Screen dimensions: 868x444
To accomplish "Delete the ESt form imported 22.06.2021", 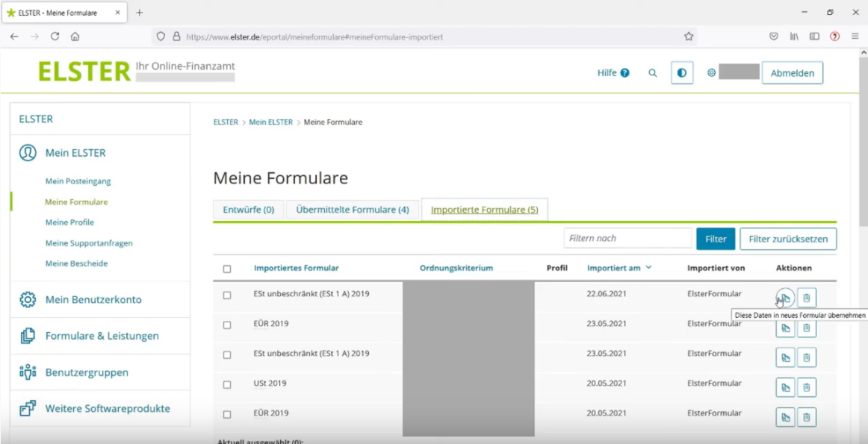I will [807, 298].
